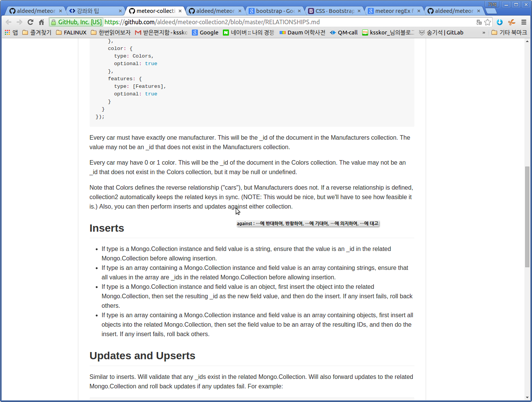The width and height of the screenshot is (532, 402).
Task: Open the FALINUX bookmark folder
Action: [x=71, y=33]
